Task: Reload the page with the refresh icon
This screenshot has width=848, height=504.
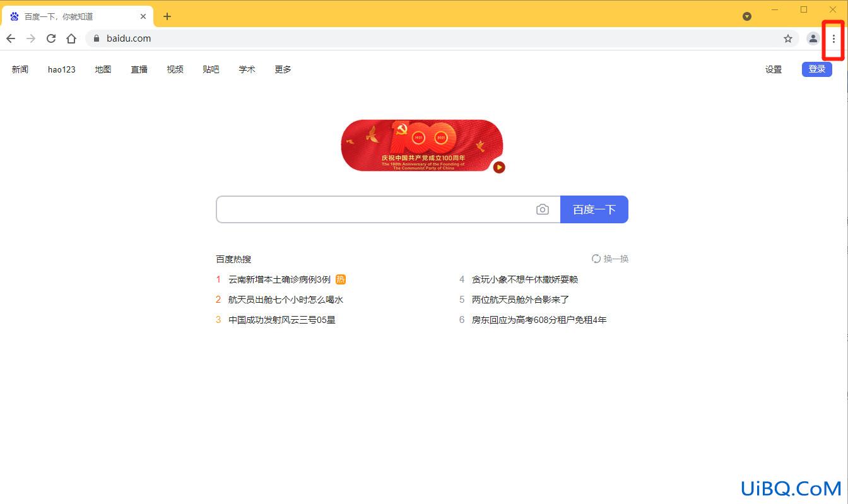Action: click(51, 38)
